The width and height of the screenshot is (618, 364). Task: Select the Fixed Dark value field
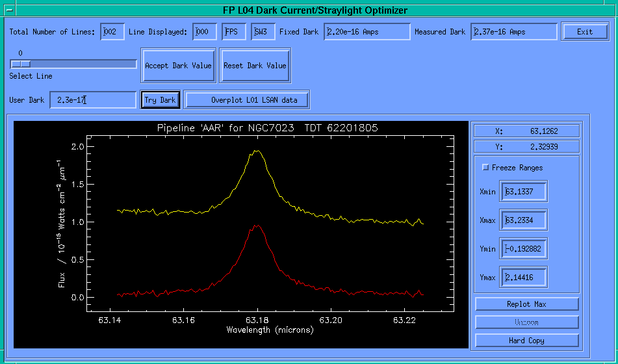(x=367, y=32)
